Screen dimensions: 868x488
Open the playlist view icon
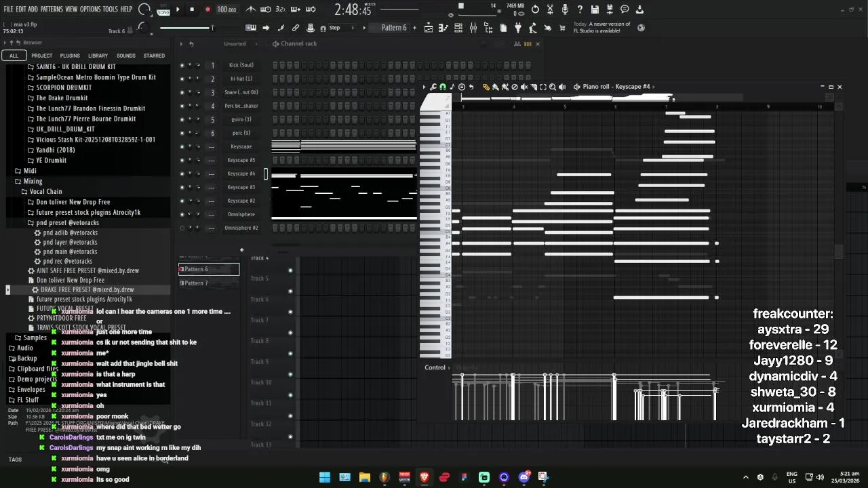coord(429,28)
